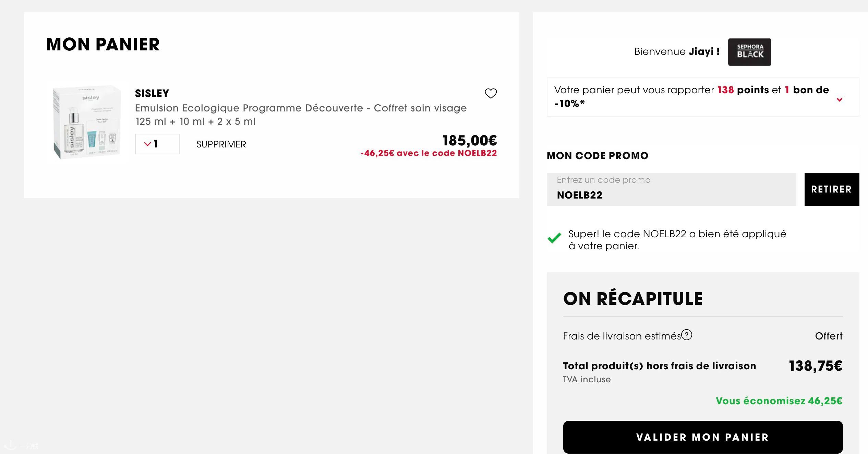Click SUPPRIMER to delete the item
Image resolution: width=868 pixels, height=454 pixels.
coord(221,144)
